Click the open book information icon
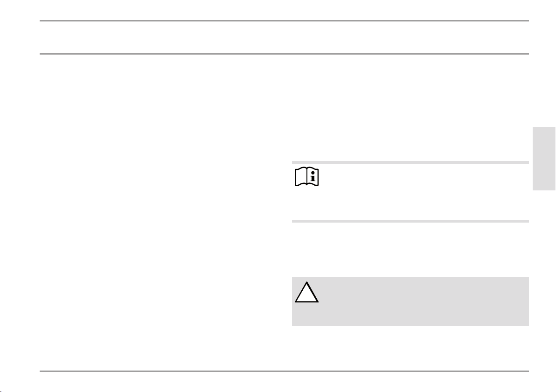Viewport: 556px width, 392px height. pos(307,176)
